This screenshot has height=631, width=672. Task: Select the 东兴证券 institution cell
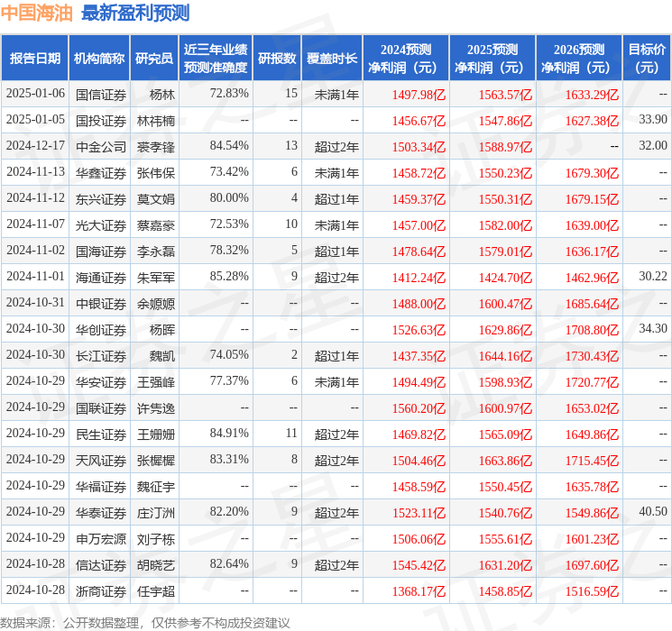[x=101, y=199]
